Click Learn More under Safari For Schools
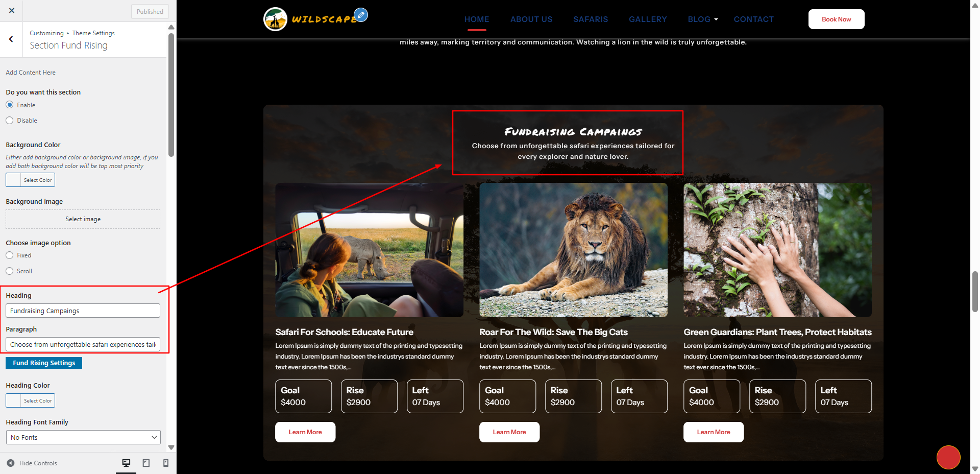The image size is (980, 474). 305,432
